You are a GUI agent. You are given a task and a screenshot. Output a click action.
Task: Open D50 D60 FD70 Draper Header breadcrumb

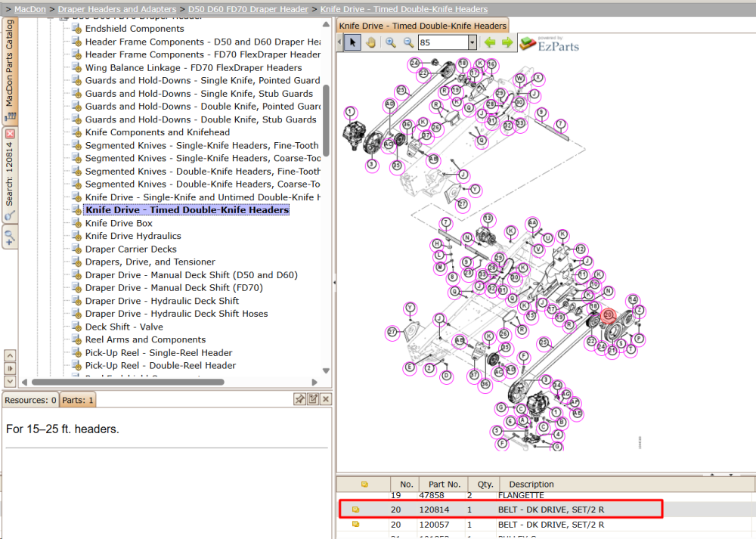coord(248,9)
